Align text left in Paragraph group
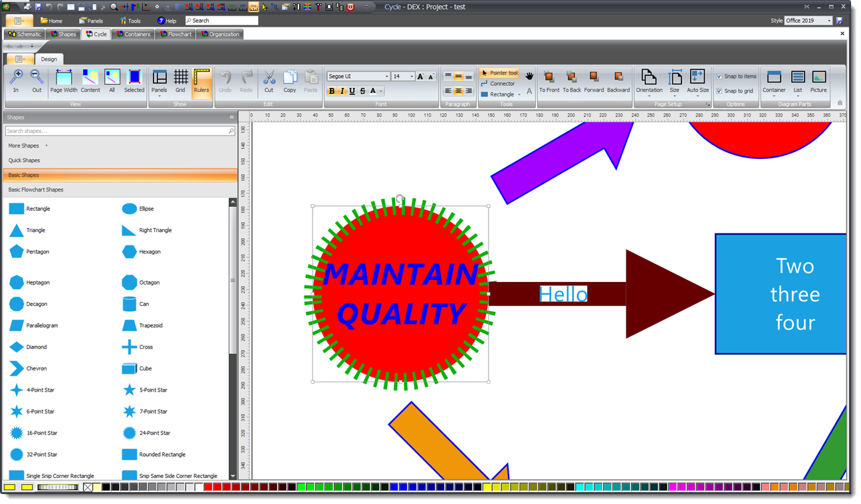The image size is (861, 504). 448,91
